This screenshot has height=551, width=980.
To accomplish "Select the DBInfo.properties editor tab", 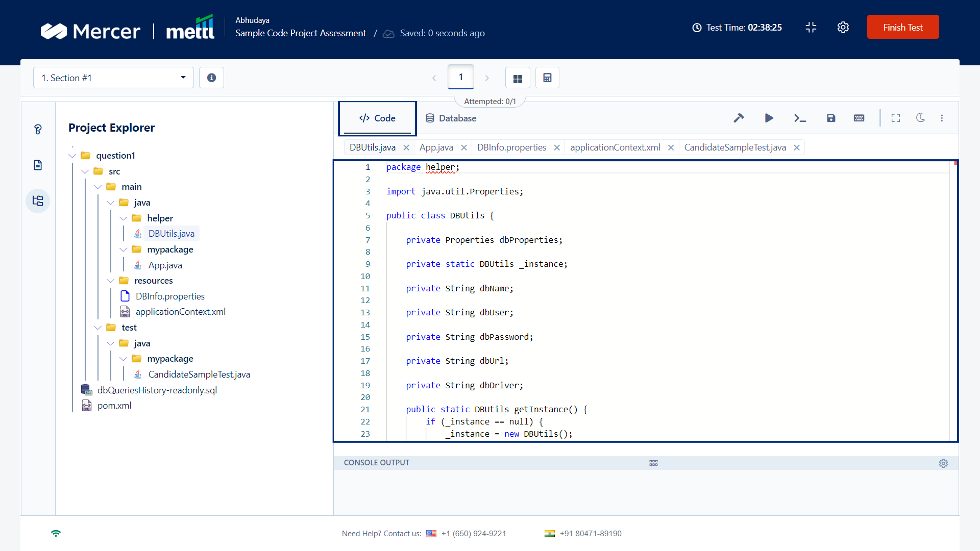I will 512,148.
